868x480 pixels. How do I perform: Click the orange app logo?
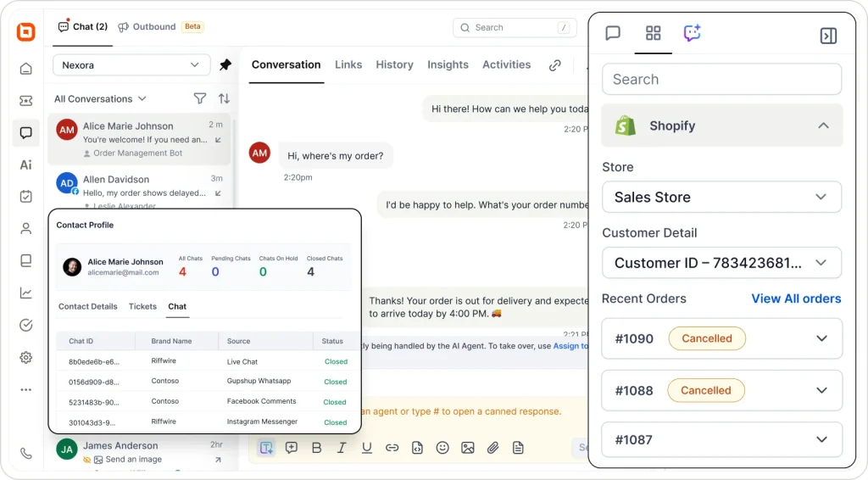pyautogui.click(x=26, y=31)
